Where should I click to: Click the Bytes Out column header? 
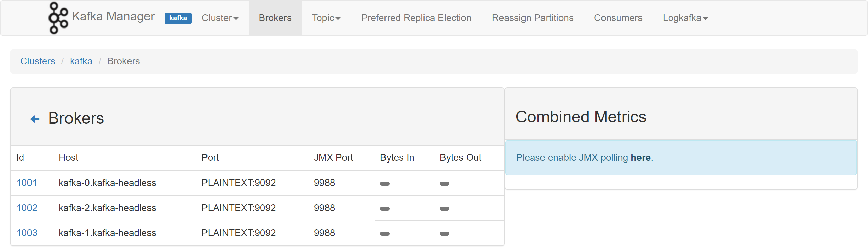tap(460, 158)
